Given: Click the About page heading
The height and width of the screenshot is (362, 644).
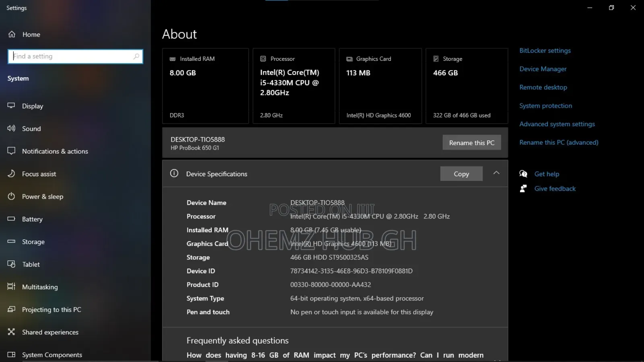Looking at the screenshot, I should pos(180,34).
